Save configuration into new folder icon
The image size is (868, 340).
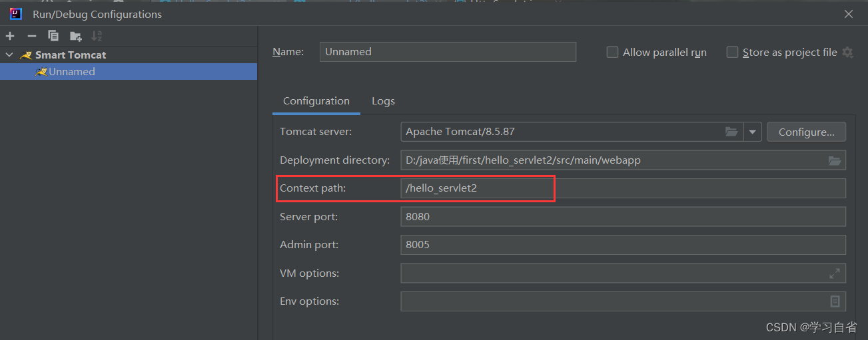[x=75, y=36]
